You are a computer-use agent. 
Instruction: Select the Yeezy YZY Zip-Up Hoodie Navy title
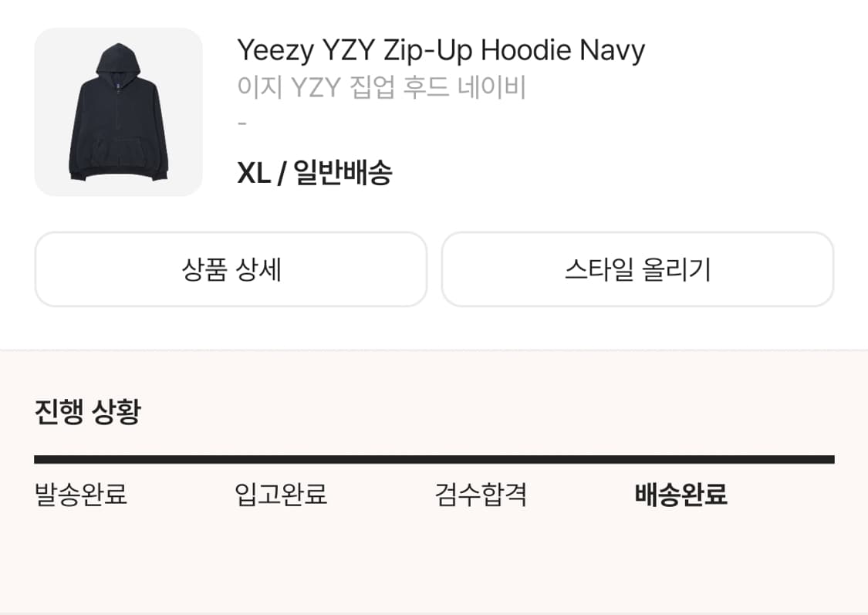[x=441, y=50]
